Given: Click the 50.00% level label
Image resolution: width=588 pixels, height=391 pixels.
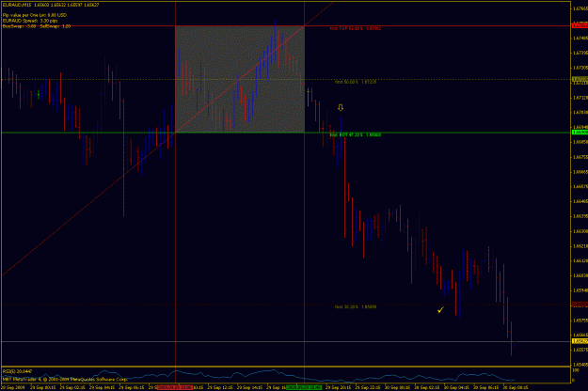Looking at the screenshot, I should [356, 82].
